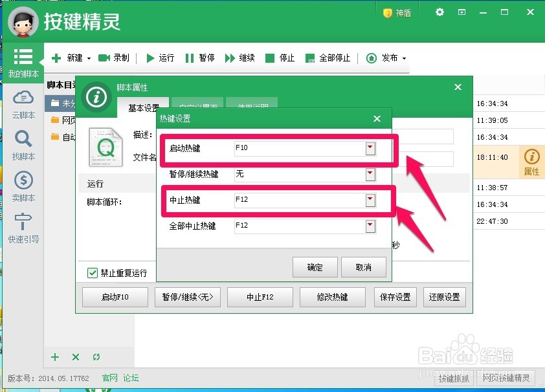The image size is (545, 392).
Task: Click 停止 to stop the script
Action: pos(280,58)
